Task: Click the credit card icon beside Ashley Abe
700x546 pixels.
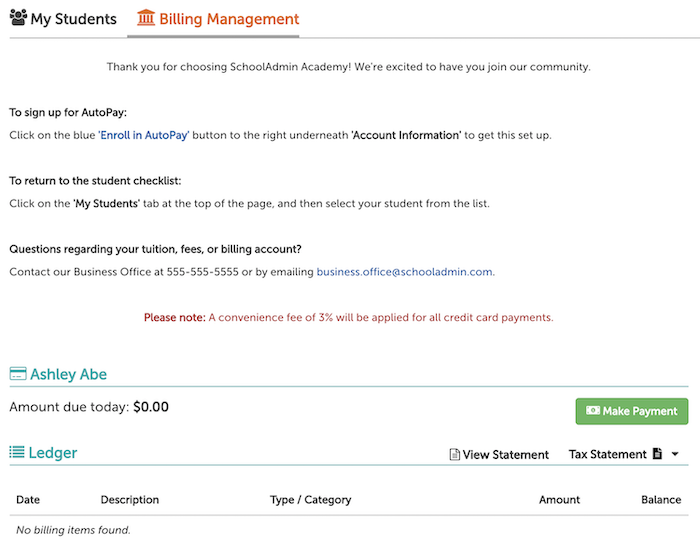Action: [18, 374]
